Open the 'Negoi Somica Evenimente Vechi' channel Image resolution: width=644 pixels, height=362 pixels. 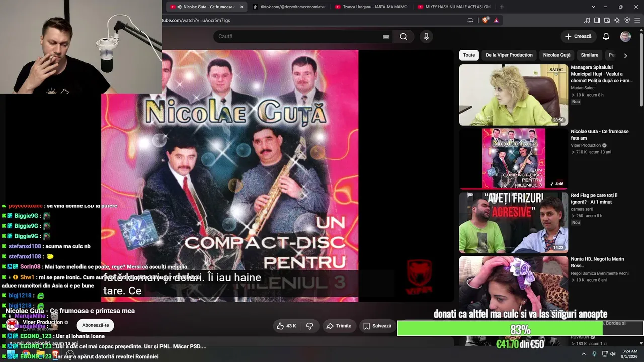pyautogui.click(x=600, y=273)
